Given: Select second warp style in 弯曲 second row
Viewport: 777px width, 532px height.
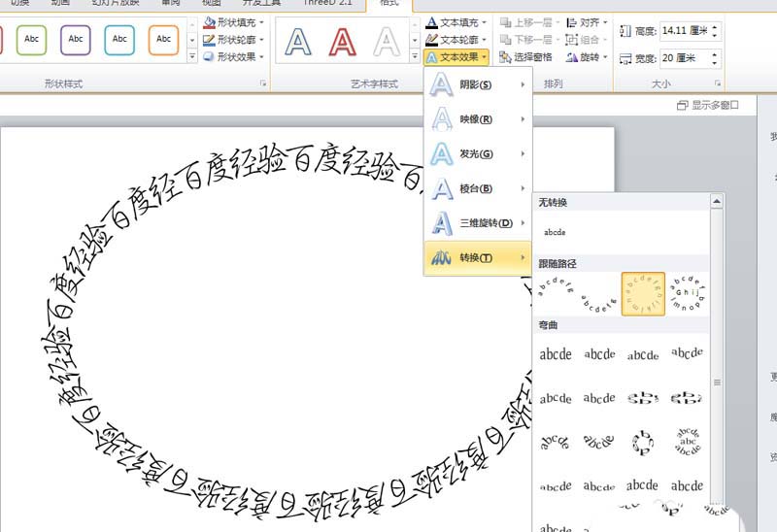Looking at the screenshot, I should [x=599, y=398].
